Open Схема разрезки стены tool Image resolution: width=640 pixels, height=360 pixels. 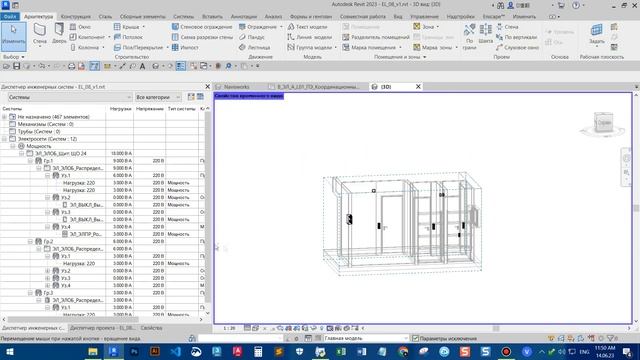click(x=202, y=37)
